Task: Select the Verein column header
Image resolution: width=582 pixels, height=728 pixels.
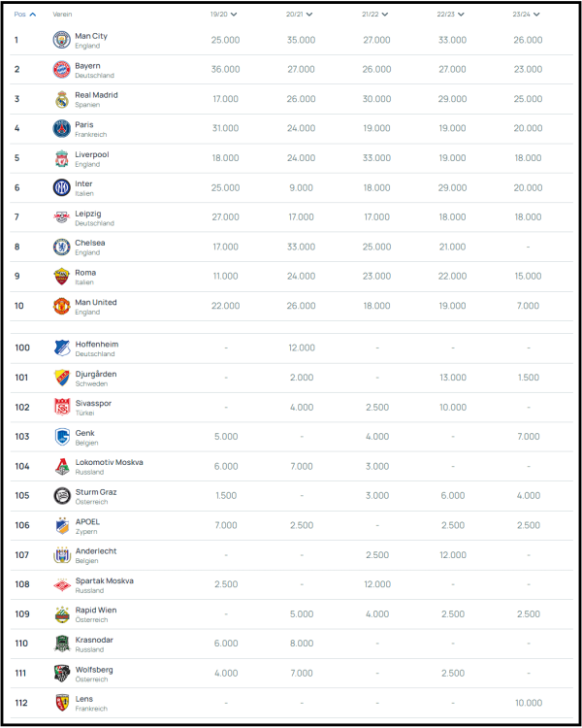Action: point(62,15)
